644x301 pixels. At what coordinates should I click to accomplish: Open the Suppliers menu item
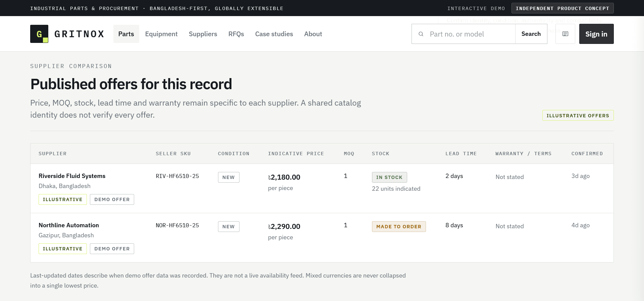coord(203,34)
